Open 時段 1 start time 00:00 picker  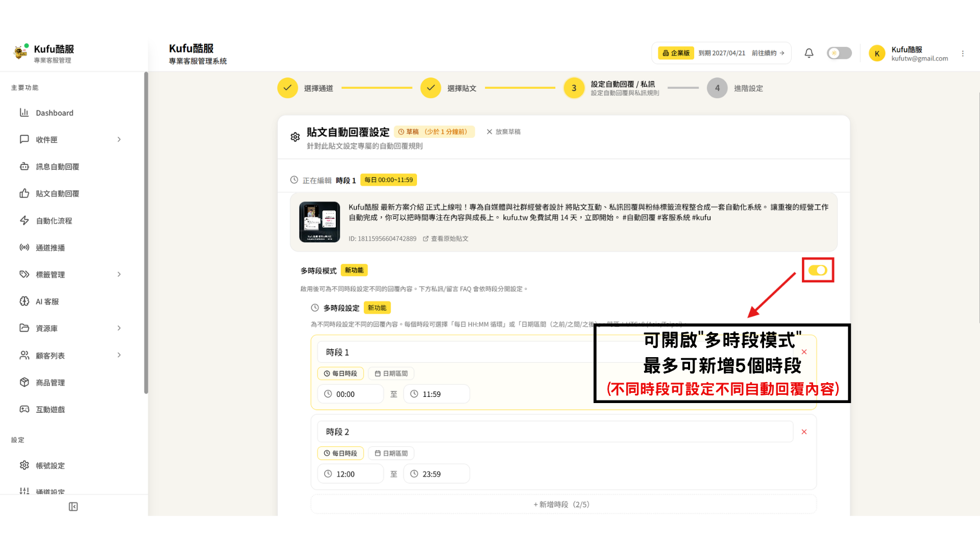tap(350, 394)
